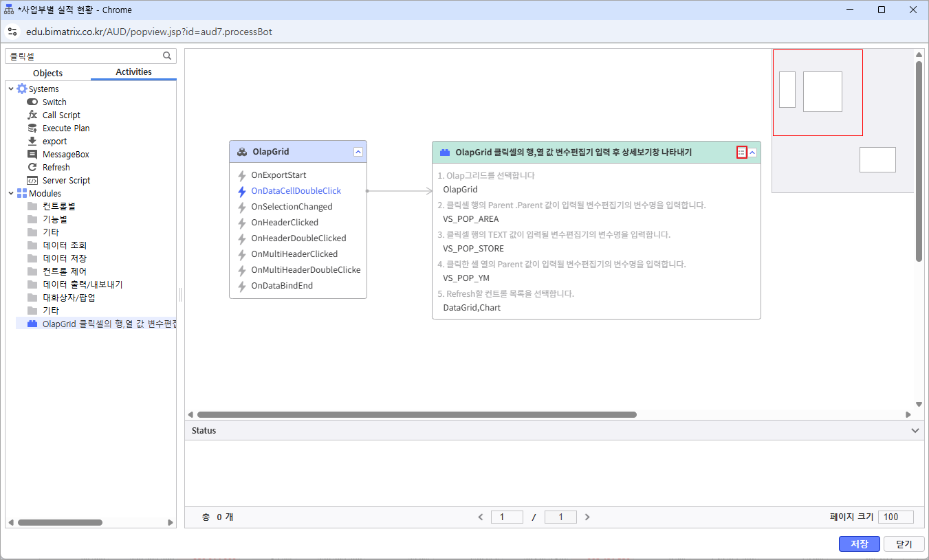Click the 저장 button
929x560 pixels.
coord(859,544)
